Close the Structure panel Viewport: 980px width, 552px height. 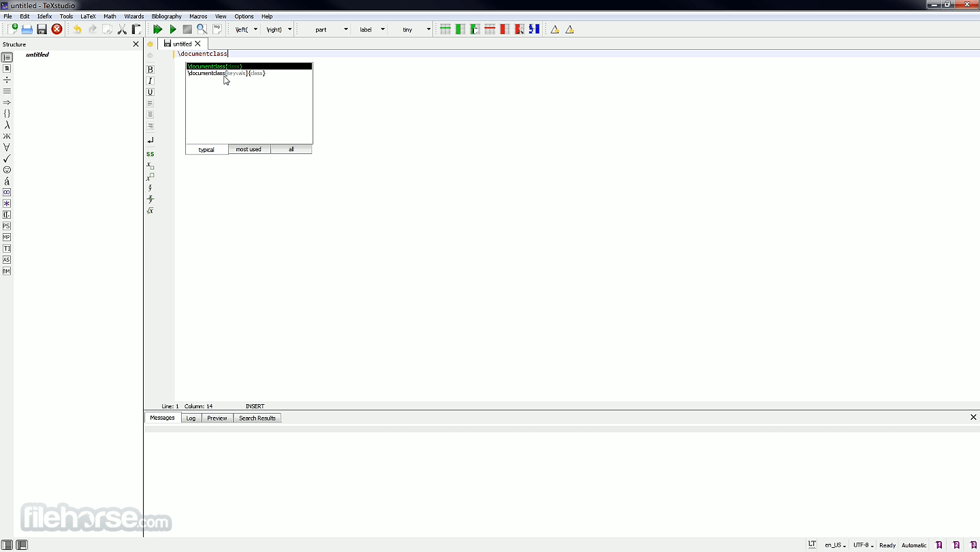(x=136, y=44)
